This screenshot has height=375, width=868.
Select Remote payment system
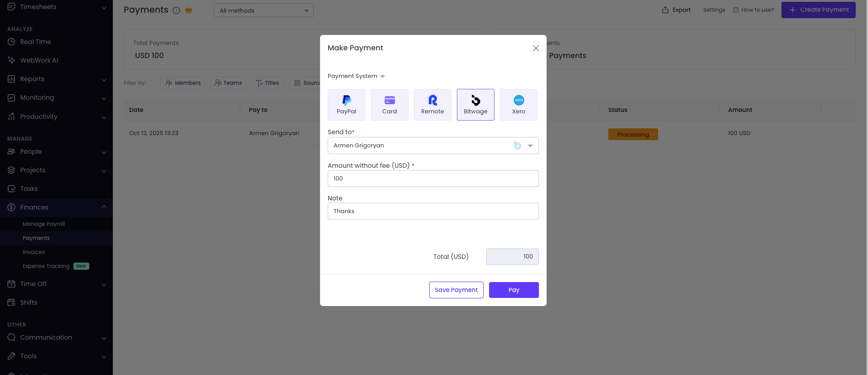[x=432, y=105]
